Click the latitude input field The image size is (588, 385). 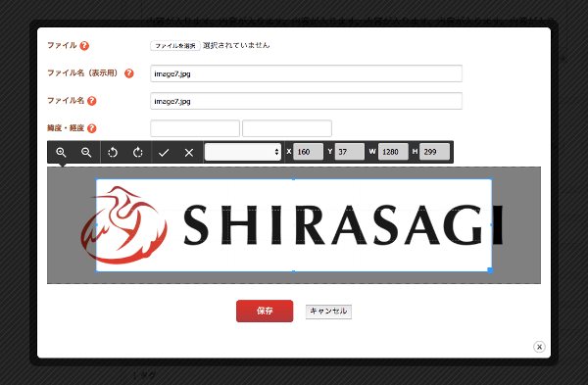tap(195, 128)
